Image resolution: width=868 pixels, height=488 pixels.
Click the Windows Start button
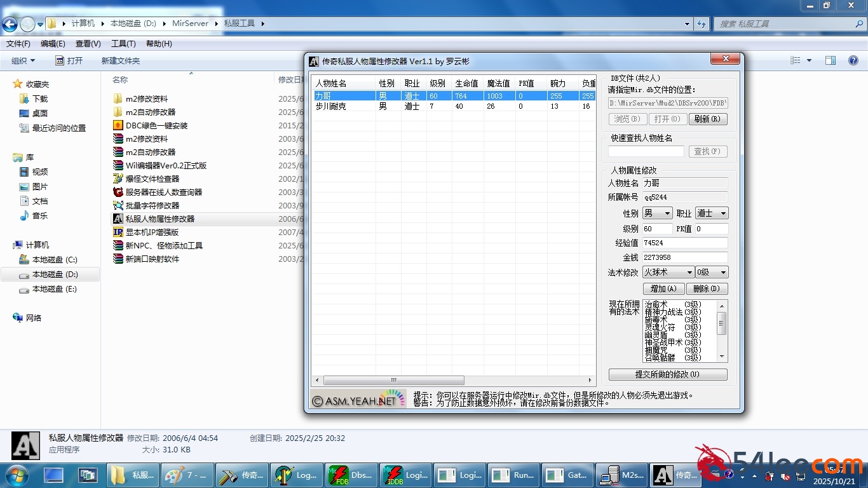16,475
